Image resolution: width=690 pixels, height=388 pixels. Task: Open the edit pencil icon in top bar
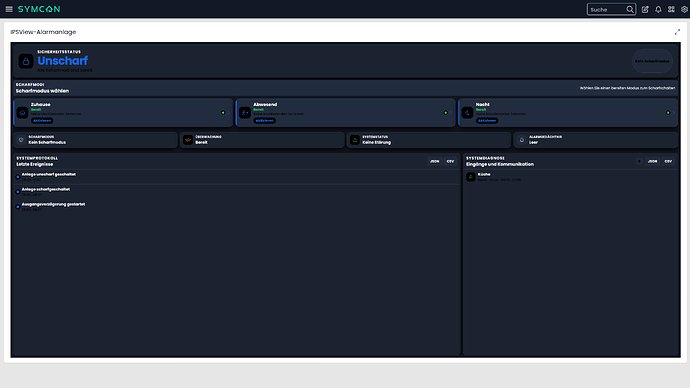(x=645, y=9)
